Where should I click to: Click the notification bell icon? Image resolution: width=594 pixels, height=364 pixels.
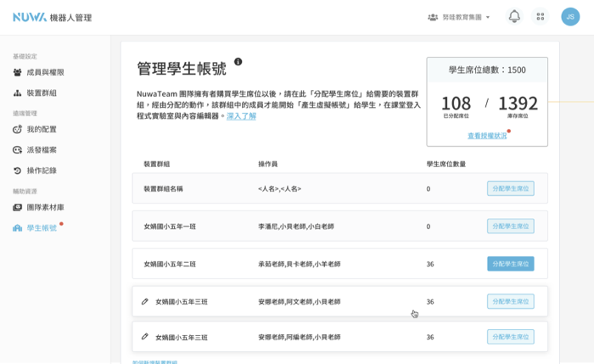click(x=514, y=17)
